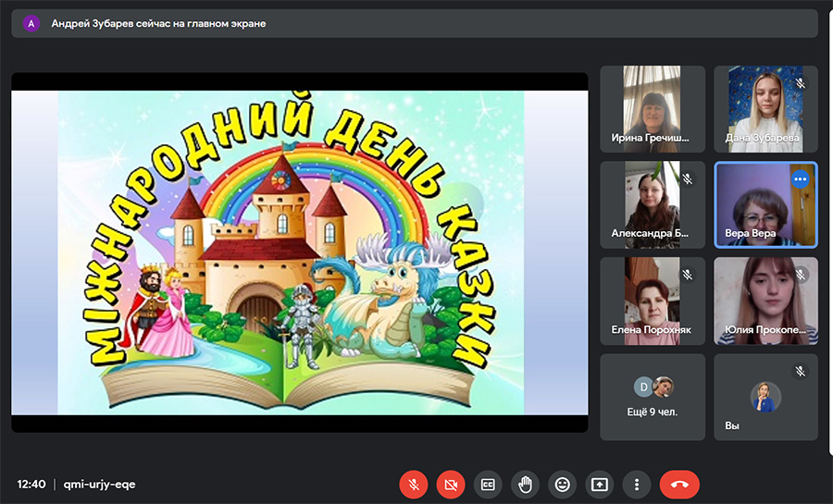Click the muted mic icon on Александра's tile

687,178
